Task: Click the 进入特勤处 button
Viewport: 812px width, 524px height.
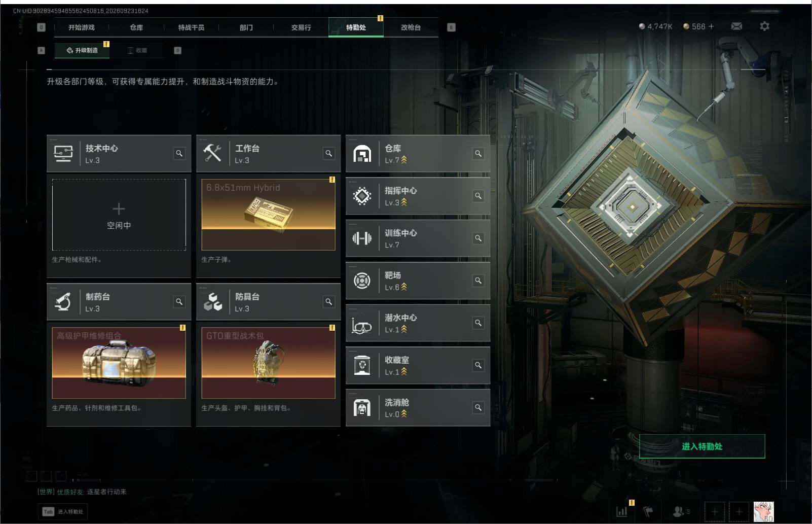Action: click(702, 446)
